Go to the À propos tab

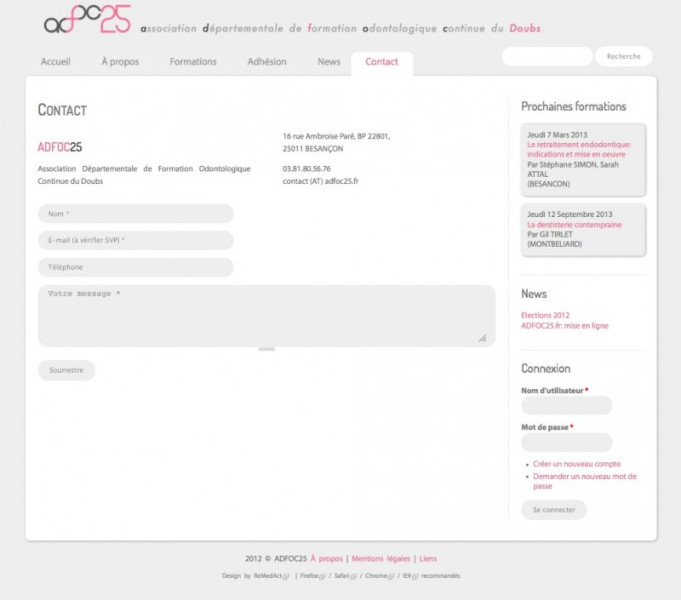[x=120, y=62]
